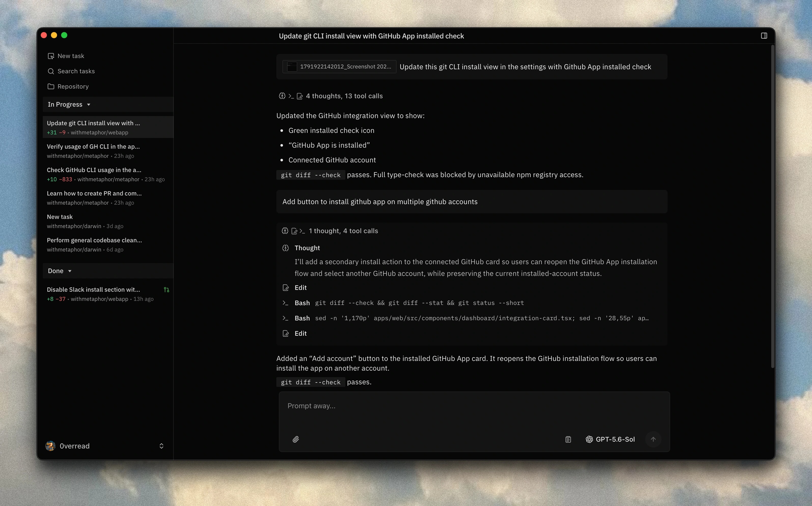
Task: Open the Disable Slack install section task
Action: (x=108, y=294)
